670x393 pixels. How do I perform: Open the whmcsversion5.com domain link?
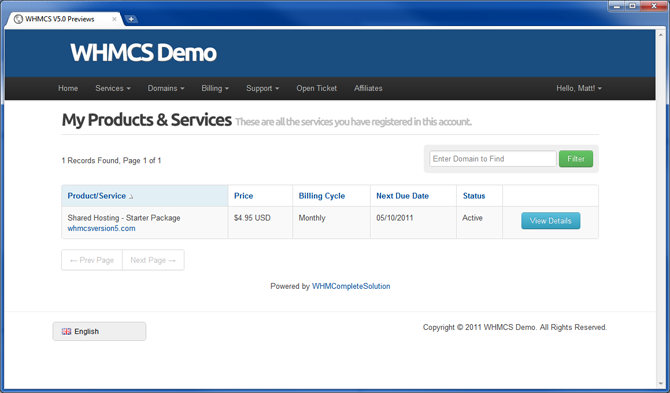(101, 229)
